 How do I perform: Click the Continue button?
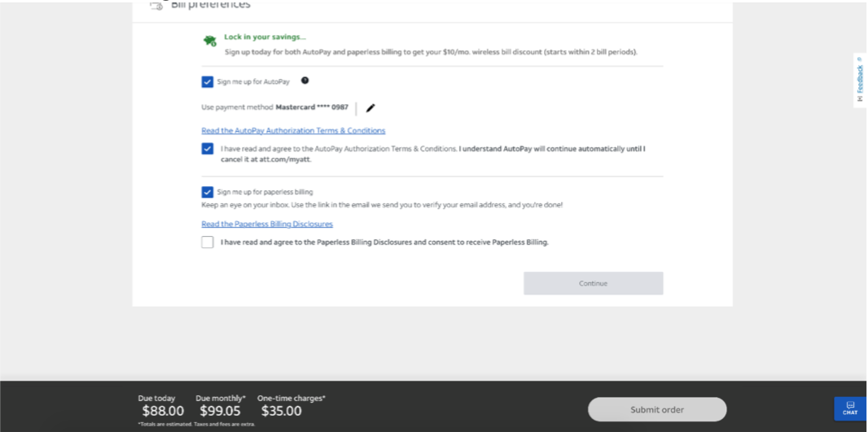(594, 283)
